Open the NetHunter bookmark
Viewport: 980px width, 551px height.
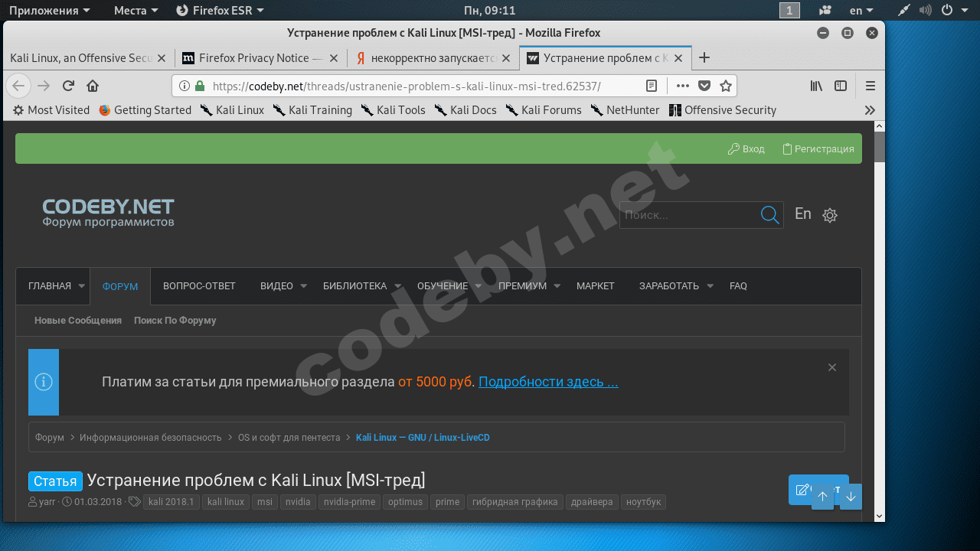pyautogui.click(x=625, y=110)
